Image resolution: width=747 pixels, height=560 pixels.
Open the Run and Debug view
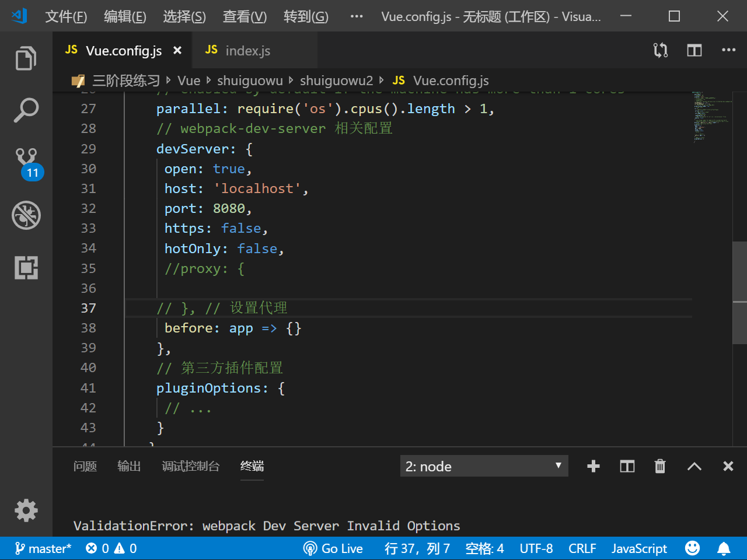(x=26, y=215)
